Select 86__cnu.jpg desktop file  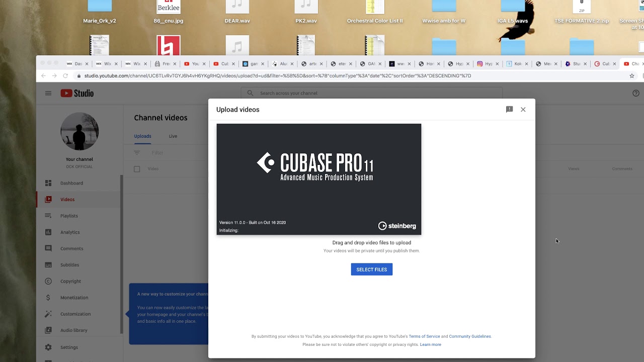(x=169, y=12)
